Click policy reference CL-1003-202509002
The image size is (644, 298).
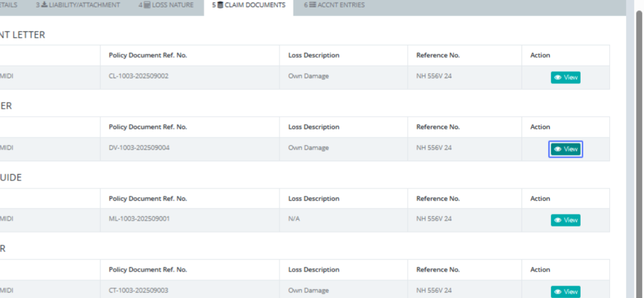(138, 76)
